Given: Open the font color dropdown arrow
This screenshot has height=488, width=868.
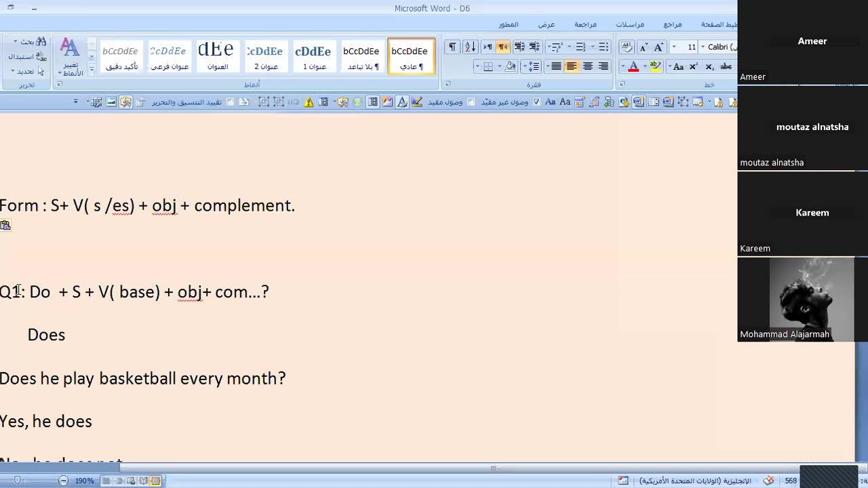Looking at the screenshot, I should click(623, 66).
